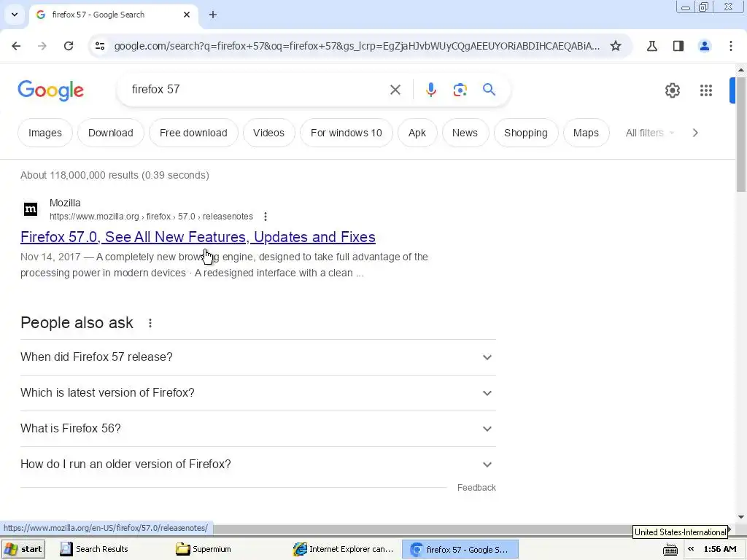
Task: Open three-dot menu next to Mozilla URL
Action: tap(266, 217)
